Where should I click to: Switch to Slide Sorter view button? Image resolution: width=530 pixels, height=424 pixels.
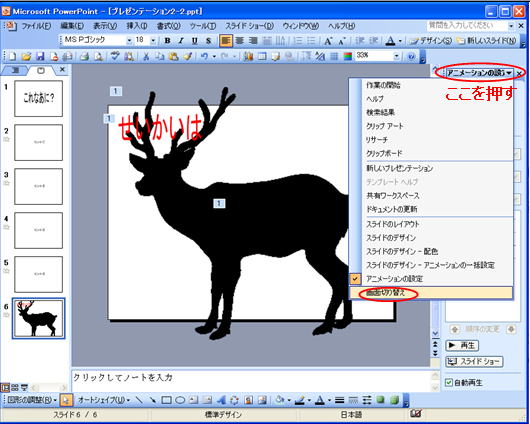pos(15,387)
